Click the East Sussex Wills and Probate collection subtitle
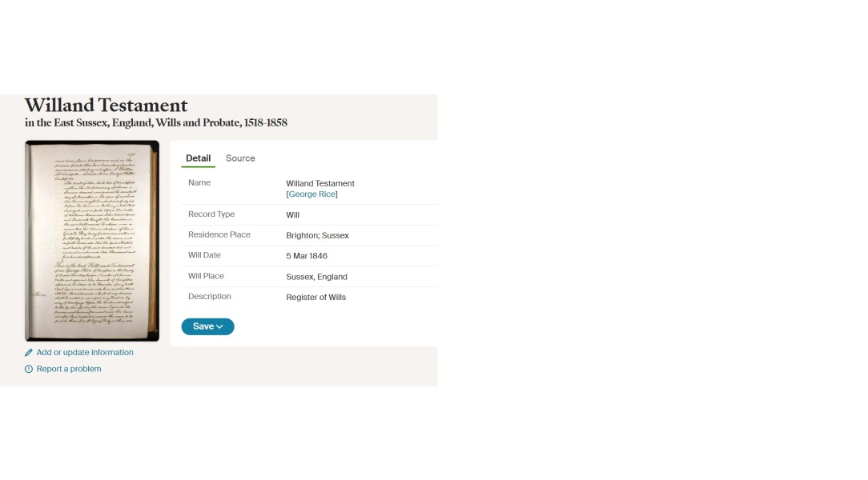Image resolution: width=868 pixels, height=480 pixels. point(155,122)
